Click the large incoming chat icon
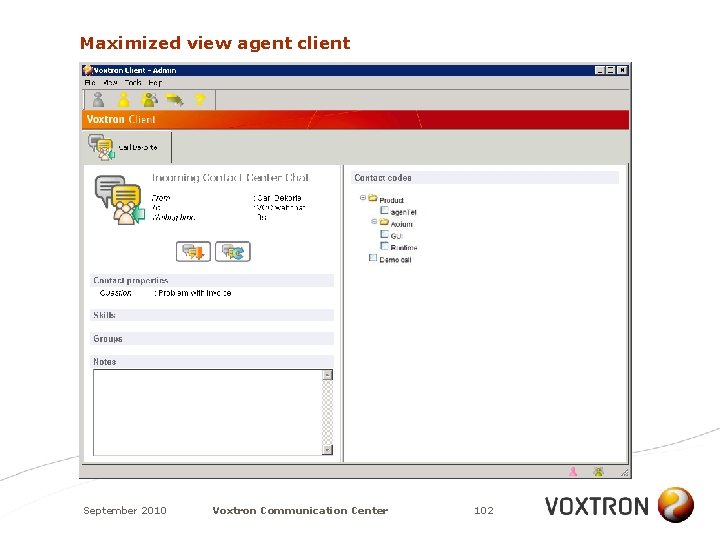 [119, 200]
